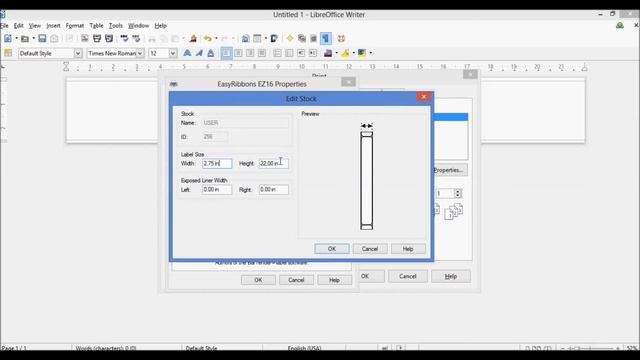Click the Bullets list icon
The height and width of the screenshot is (360, 640).
[x=289, y=53]
